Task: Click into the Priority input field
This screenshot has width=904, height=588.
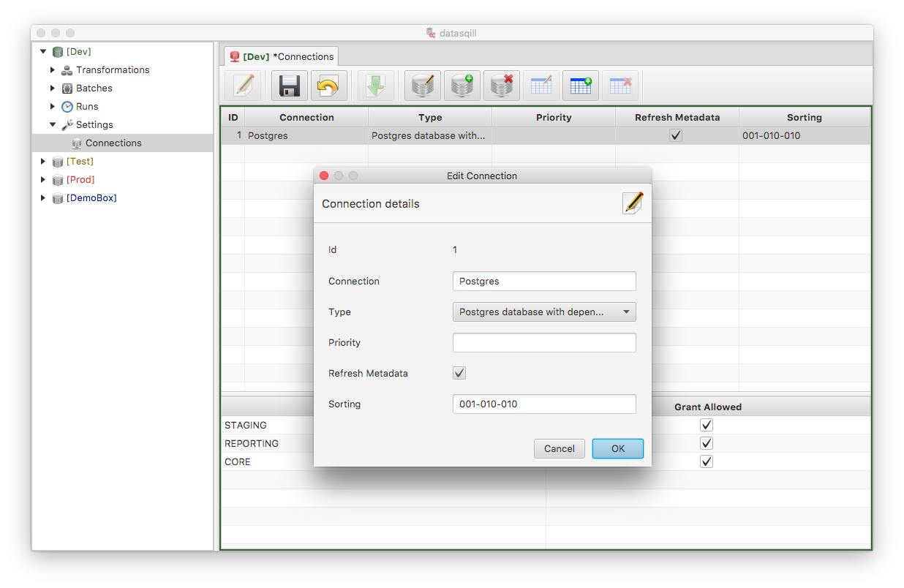Action: (x=544, y=343)
